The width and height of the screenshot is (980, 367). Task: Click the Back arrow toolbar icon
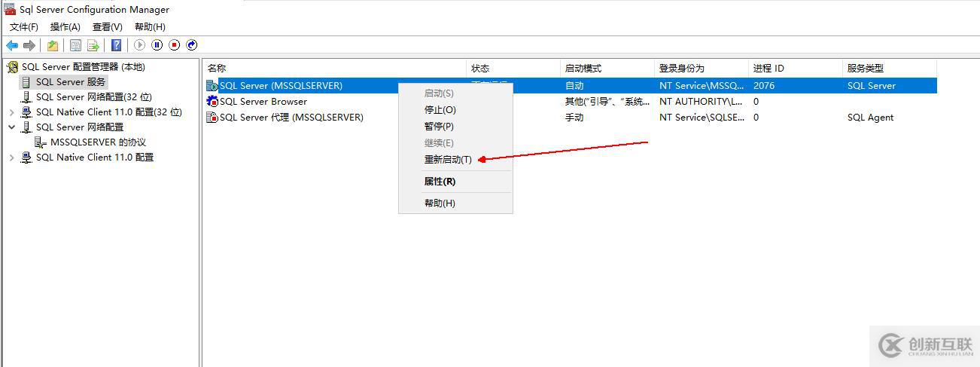(x=12, y=45)
